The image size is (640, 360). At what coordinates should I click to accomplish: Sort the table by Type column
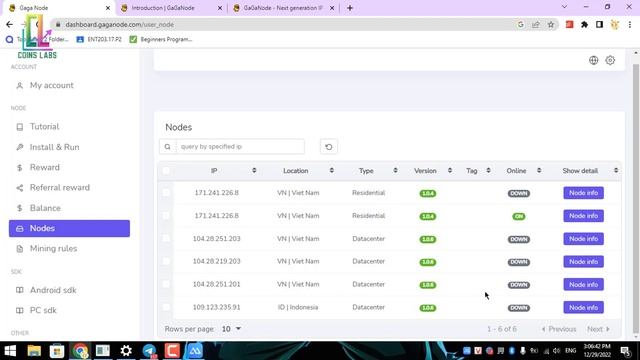(395, 171)
